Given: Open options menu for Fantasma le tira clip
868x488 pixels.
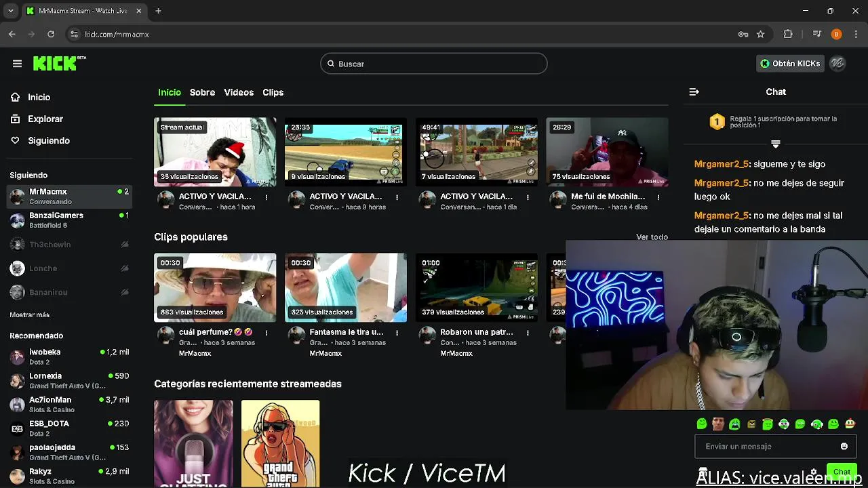Looking at the screenshot, I should coord(397,333).
